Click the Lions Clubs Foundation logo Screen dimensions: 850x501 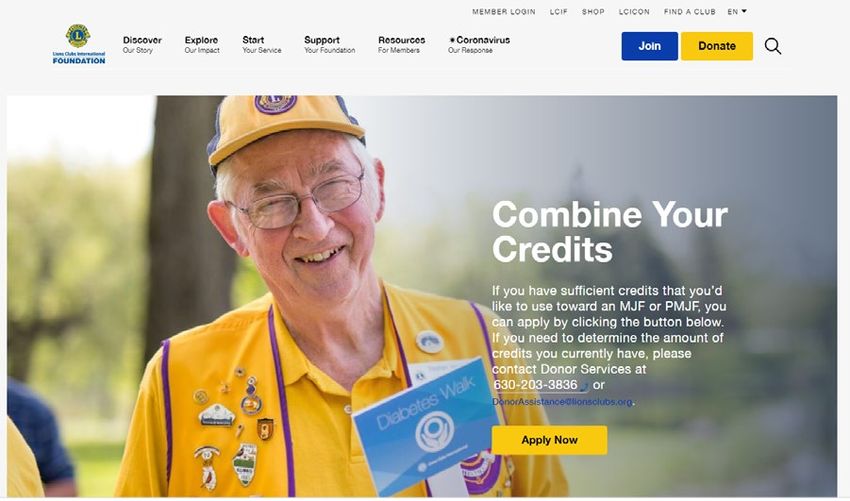point(79,44)
